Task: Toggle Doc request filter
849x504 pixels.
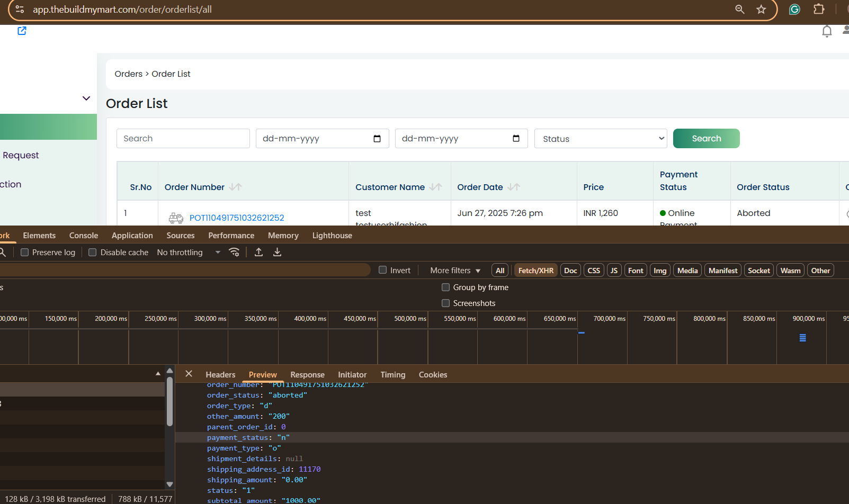Action: pos(570,271)
